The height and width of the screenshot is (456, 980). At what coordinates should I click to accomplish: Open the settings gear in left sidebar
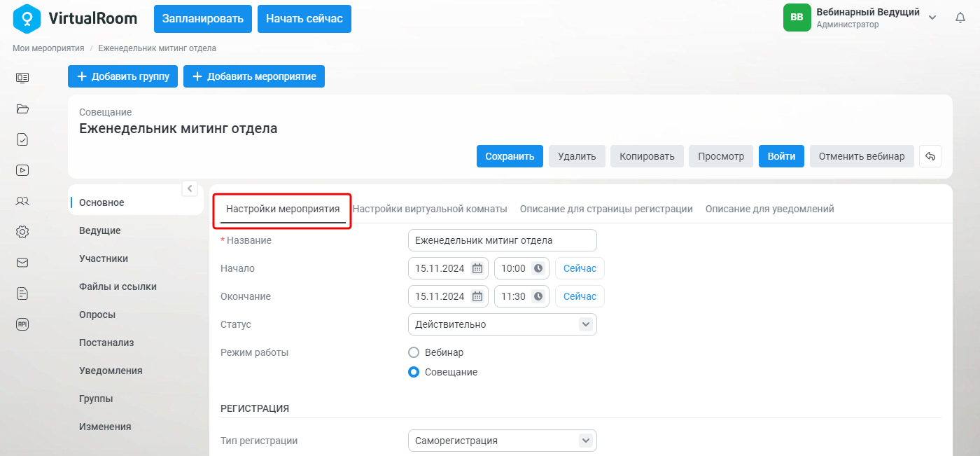tap(22, 232)
